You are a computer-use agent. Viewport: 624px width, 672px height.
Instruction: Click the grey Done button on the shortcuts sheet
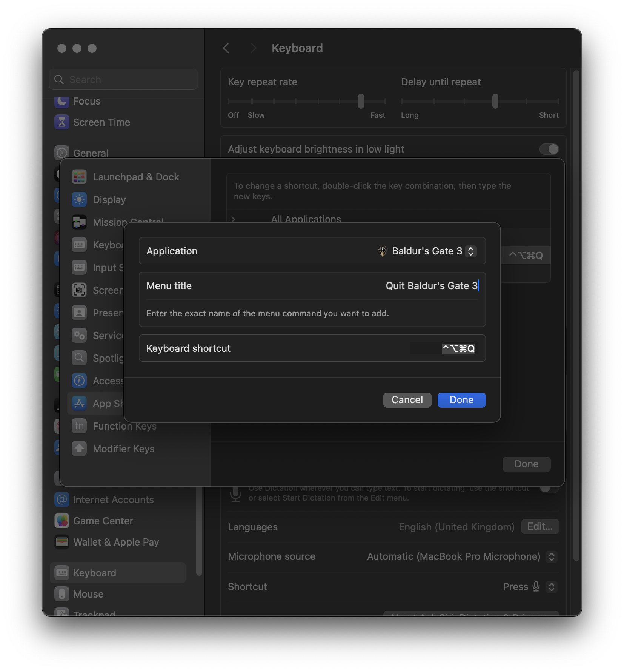(x=527, y=464)
